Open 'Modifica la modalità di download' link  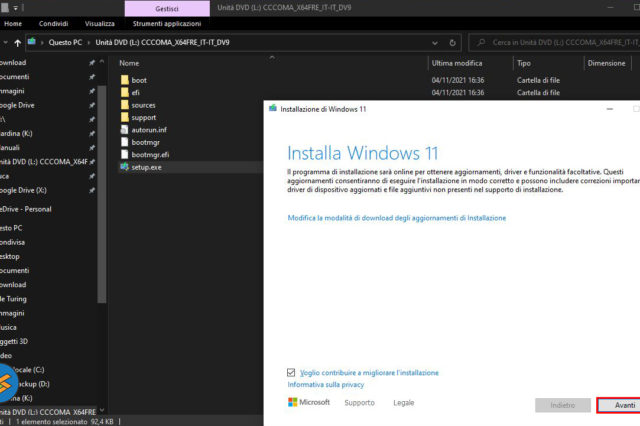pos(396,217)
